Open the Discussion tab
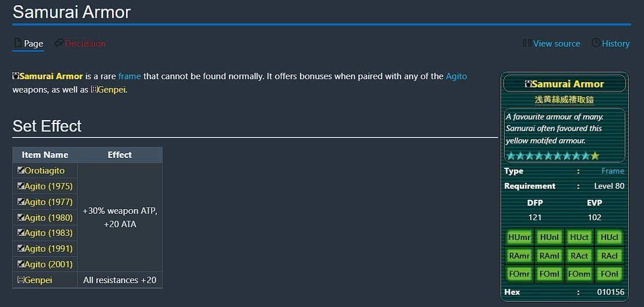The image size is (644, 307). [85, 44]
